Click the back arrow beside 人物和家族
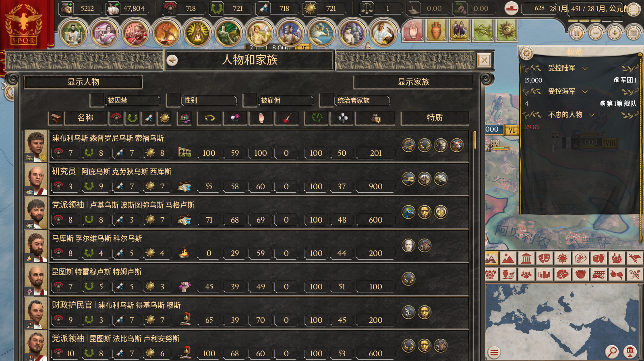 [172, 60]
